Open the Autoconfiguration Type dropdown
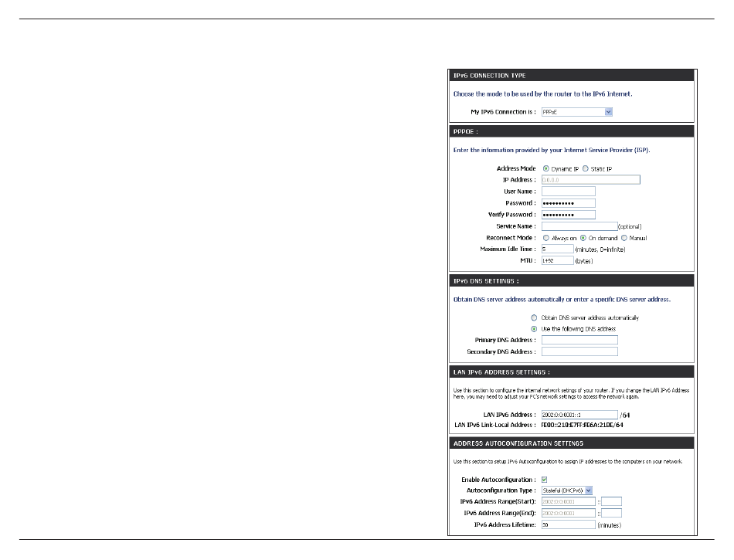 tap(567, 490)
